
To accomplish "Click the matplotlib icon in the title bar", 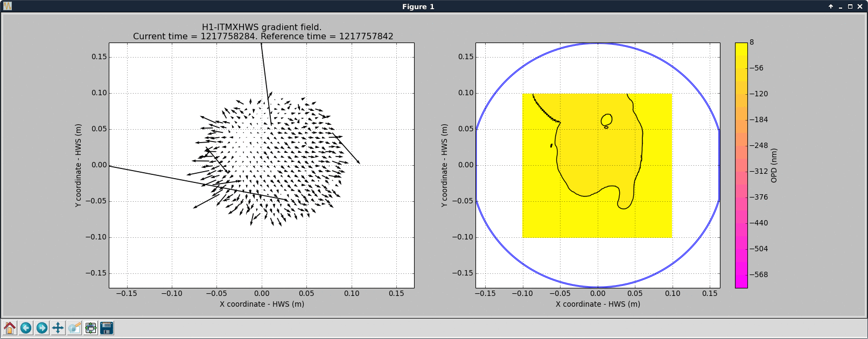I will pyautogui.click(x=8, y=6).
